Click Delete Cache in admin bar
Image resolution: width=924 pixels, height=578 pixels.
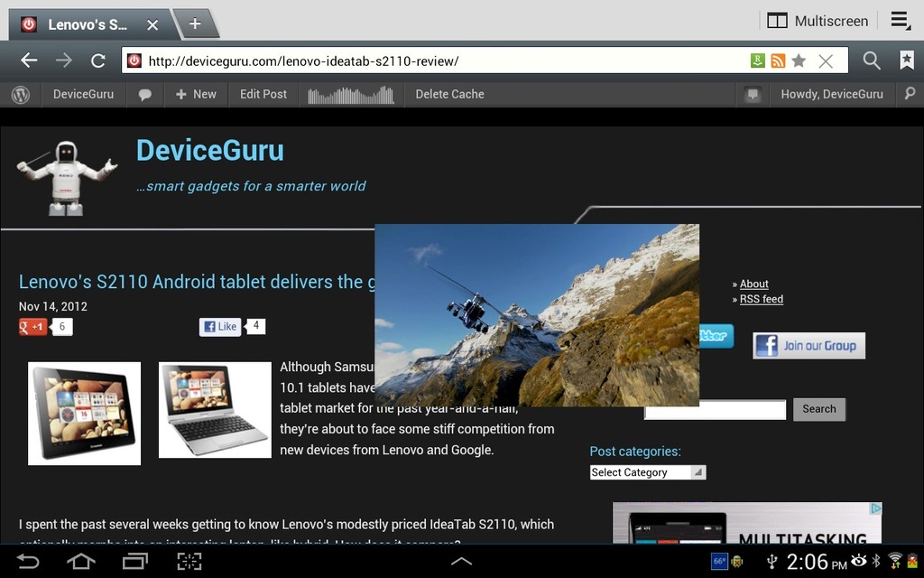click(449, 94)
